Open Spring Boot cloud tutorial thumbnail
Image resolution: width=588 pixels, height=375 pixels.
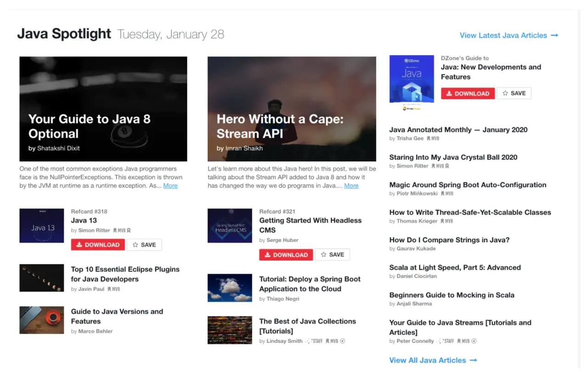click(230, 288)
